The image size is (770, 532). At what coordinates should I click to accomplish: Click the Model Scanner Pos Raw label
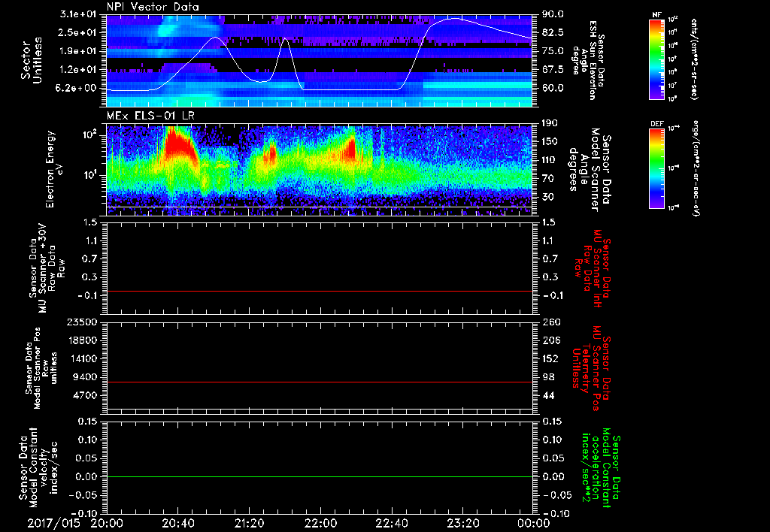coord(41,368)
